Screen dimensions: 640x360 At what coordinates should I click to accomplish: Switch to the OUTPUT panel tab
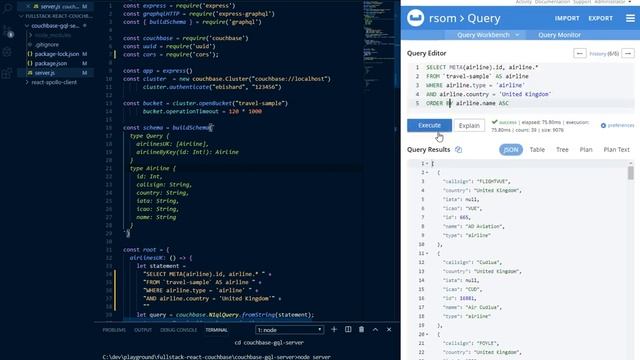click(143, 330)
